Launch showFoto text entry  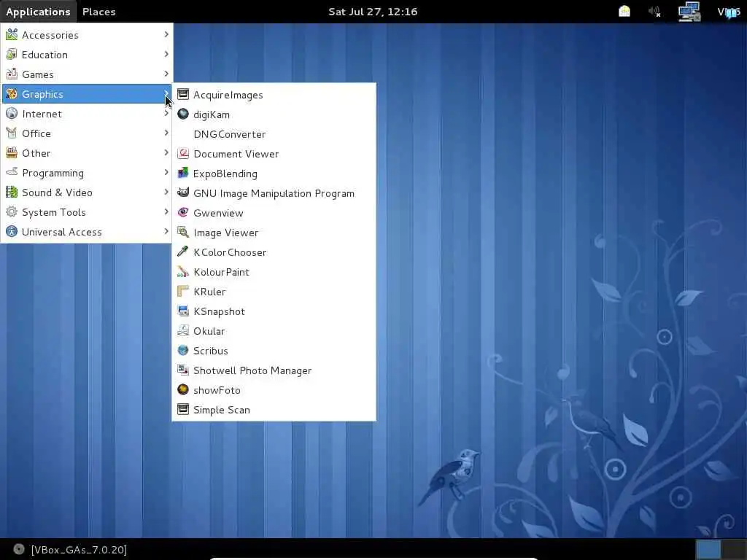pos(217,390)
